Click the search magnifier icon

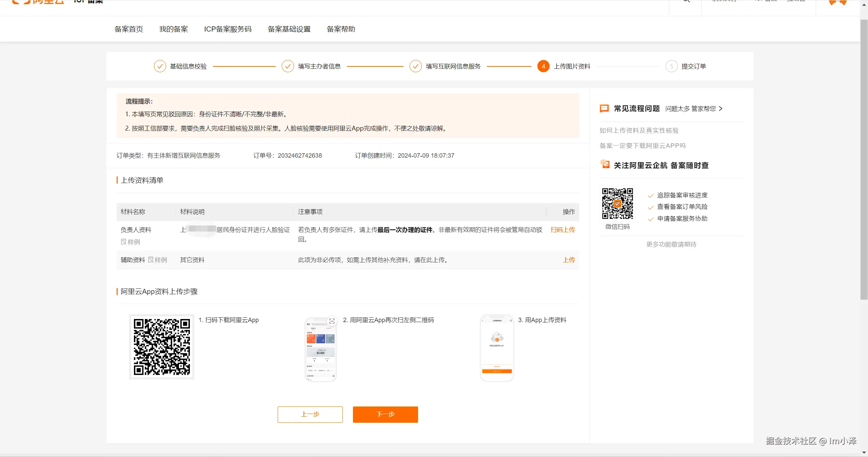(x=686, y=2)
